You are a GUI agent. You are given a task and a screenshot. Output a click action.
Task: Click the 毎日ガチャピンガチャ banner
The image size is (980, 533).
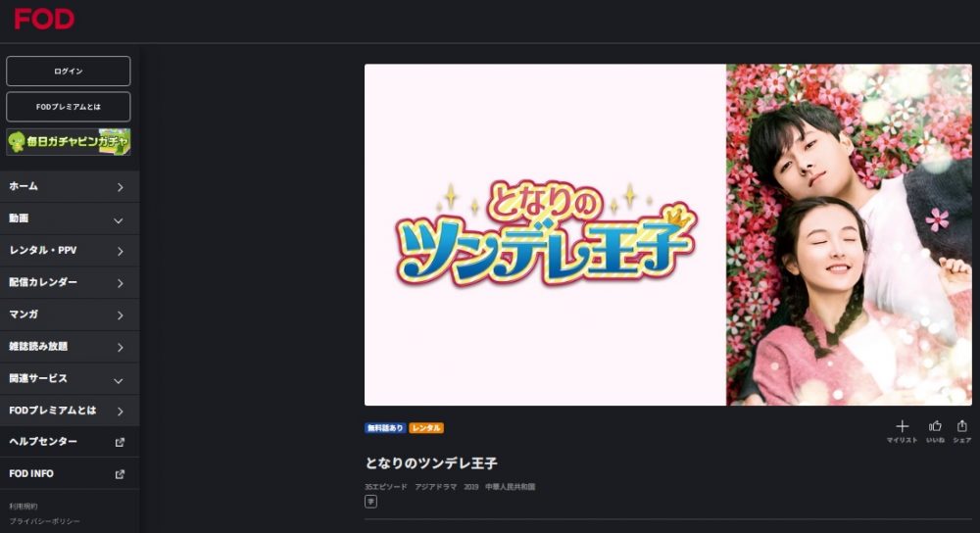point(69,142)
